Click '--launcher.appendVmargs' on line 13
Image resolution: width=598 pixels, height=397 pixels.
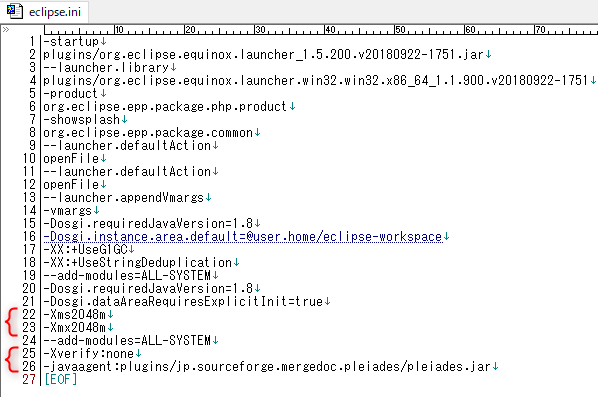point(124,197)
